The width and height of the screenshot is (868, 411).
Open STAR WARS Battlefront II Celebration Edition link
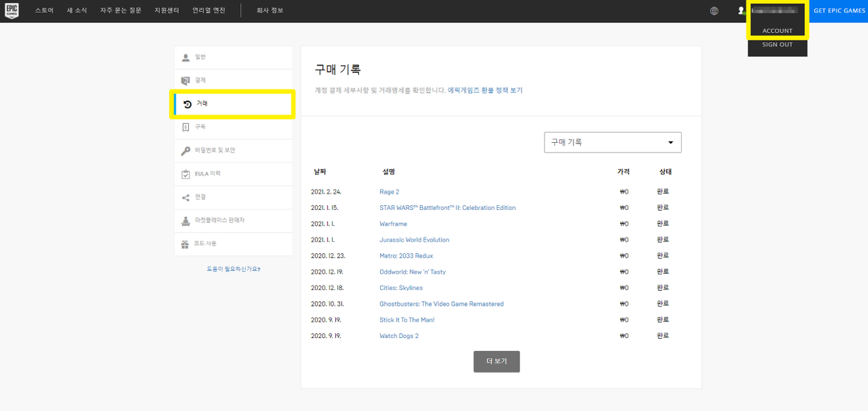coord(448,208)
